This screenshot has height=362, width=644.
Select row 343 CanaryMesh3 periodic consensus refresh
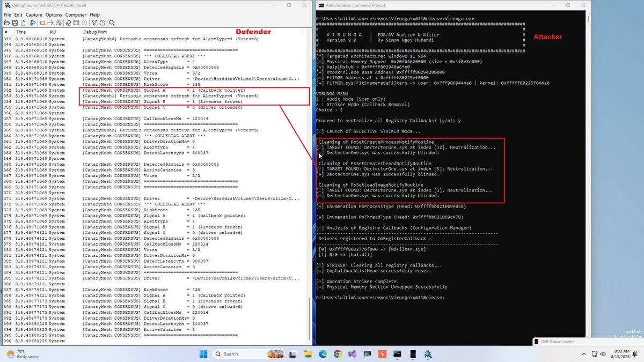pyautogui.click(x=155, y=40)
